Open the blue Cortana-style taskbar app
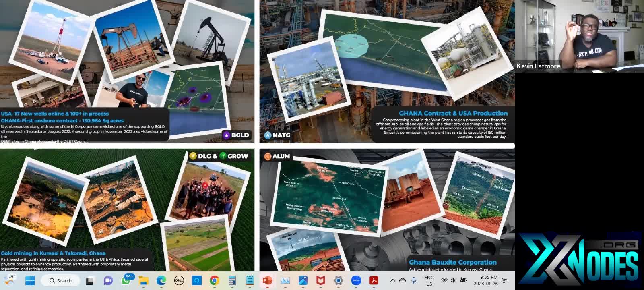The width and height of the screenshot is (644, 290). click(x=197, y=280)
